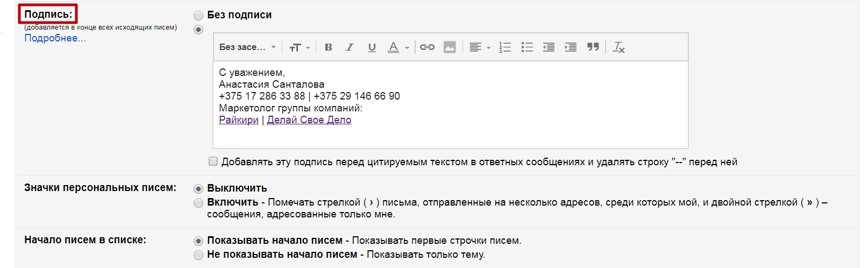Create a numbered list in signature

coord(505,47)
